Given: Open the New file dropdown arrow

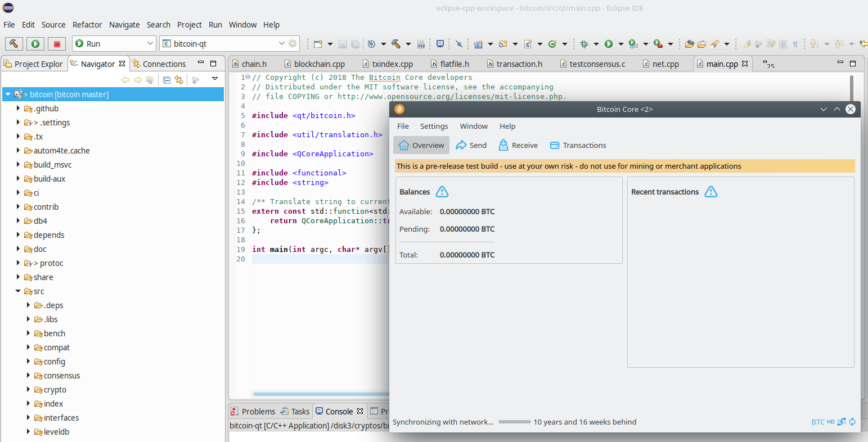Looking at the screenshot, I should (330, 43).
